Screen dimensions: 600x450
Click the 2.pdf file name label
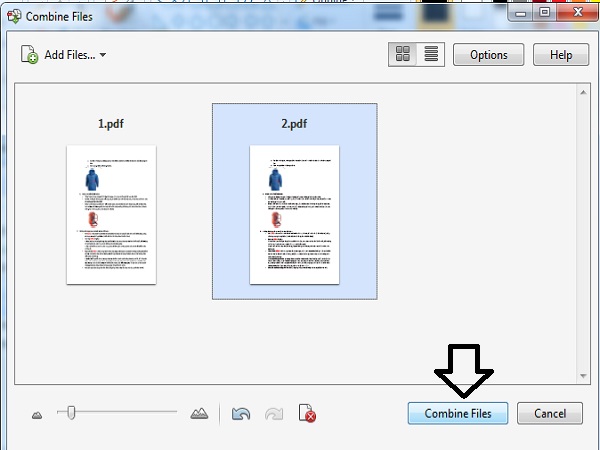(x=294, y=124)
